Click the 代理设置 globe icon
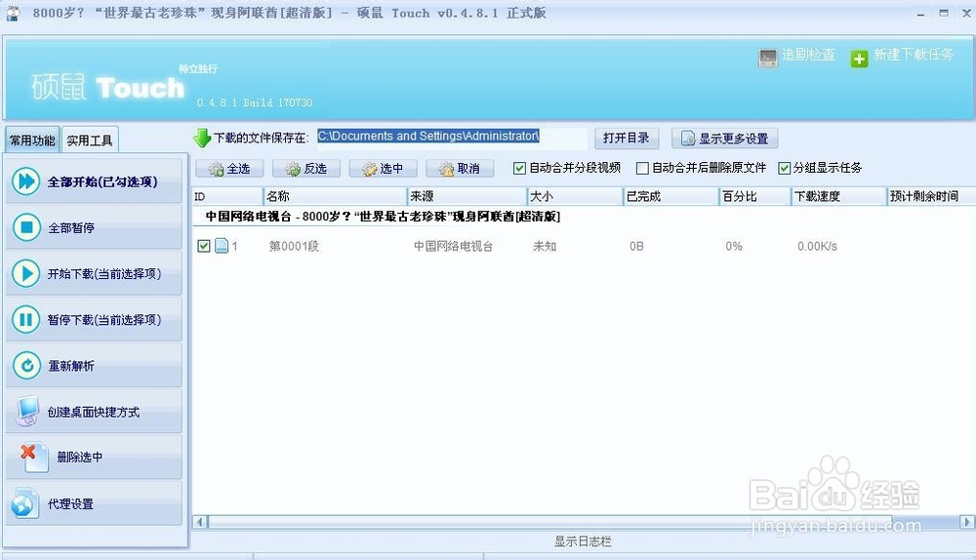Viewport: 976px width, 560px height. (x=25, y=503)
